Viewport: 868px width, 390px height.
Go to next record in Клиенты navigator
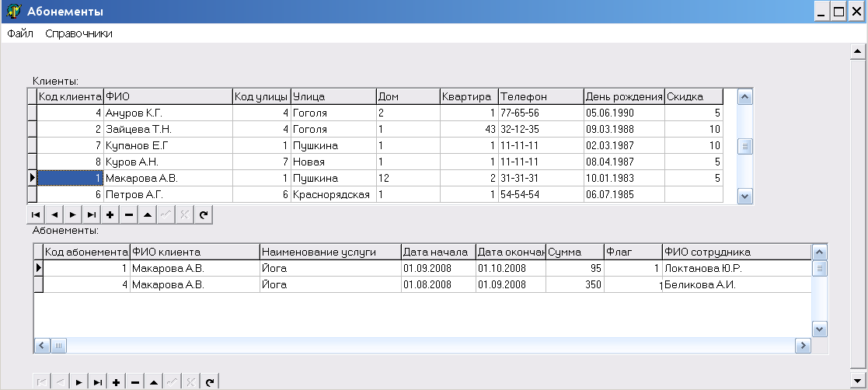point(72,215)
